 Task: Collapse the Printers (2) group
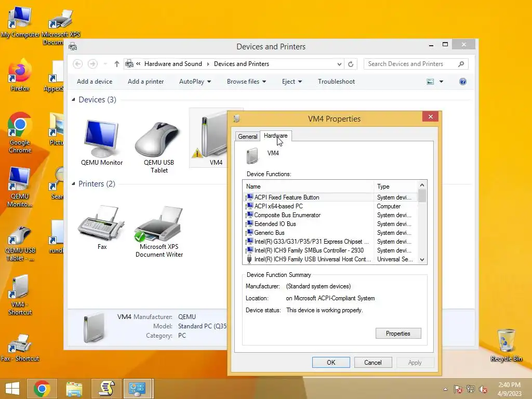[73, 183]
